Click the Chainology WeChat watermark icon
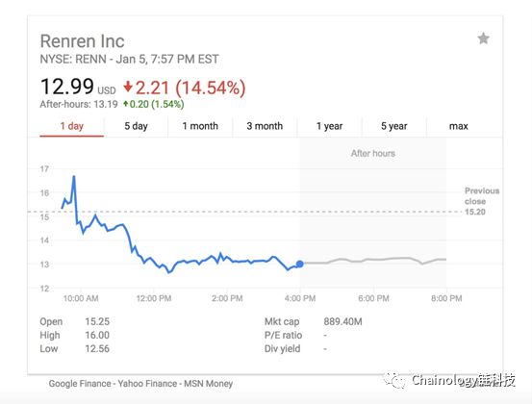The width and height of the screenshot is (532, 404). point(393,380)
